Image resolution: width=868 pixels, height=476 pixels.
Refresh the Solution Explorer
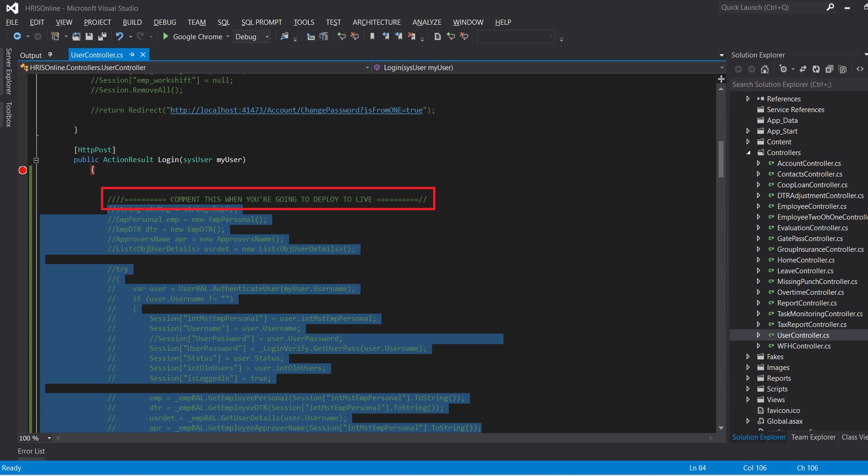coord(816,69)
